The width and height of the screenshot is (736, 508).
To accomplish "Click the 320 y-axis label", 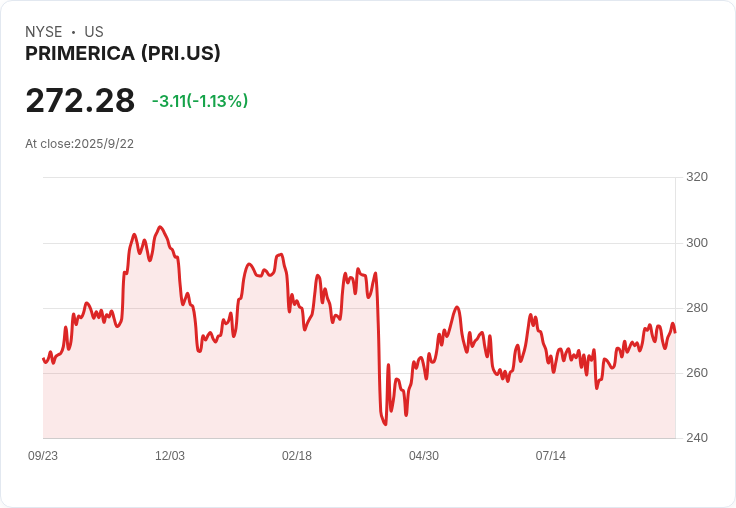I will click(696, 177).
